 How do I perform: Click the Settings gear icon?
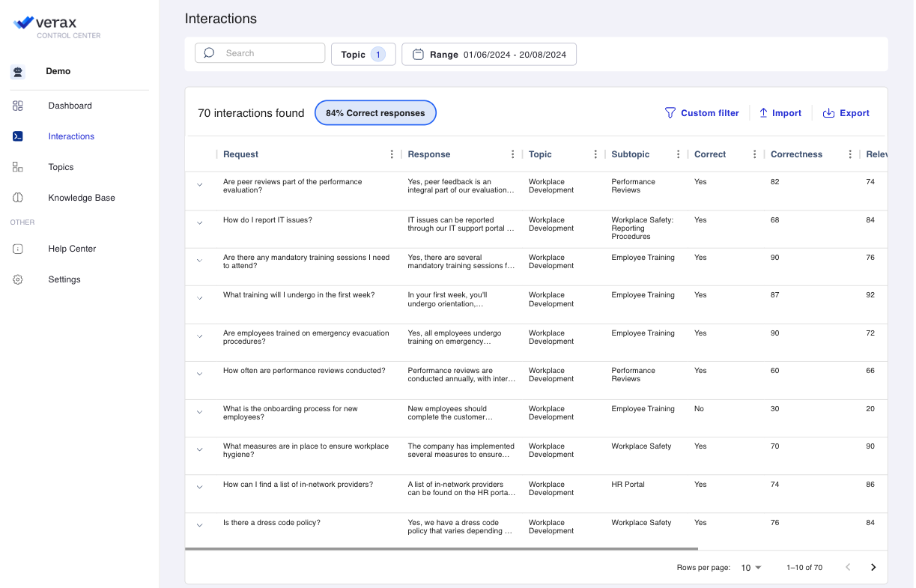click(18, 279)
